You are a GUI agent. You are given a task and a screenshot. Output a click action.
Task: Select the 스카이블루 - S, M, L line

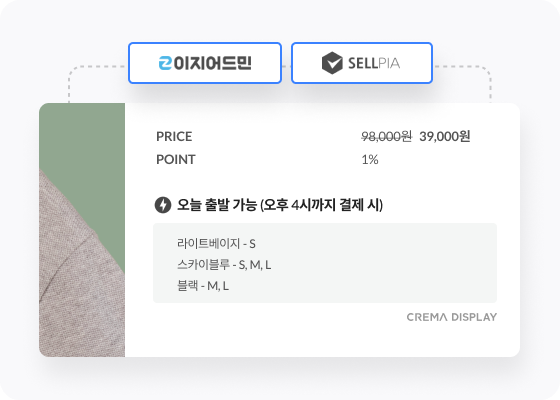tap(224, 265)
